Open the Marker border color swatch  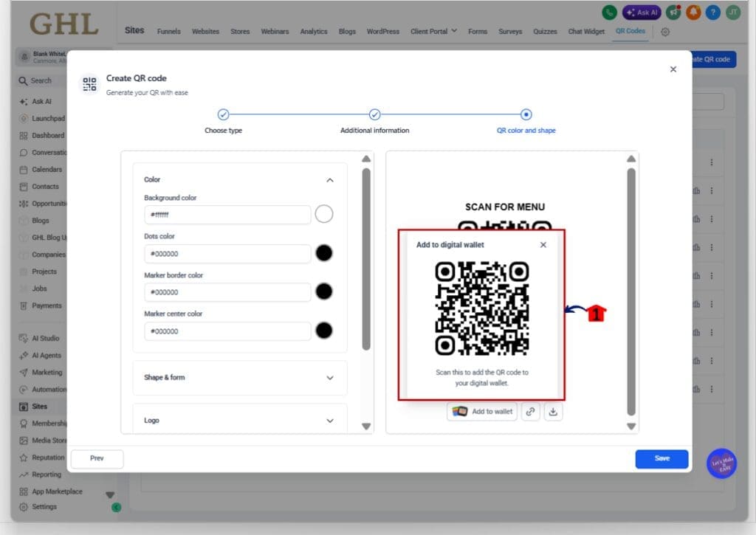[324, 291]
